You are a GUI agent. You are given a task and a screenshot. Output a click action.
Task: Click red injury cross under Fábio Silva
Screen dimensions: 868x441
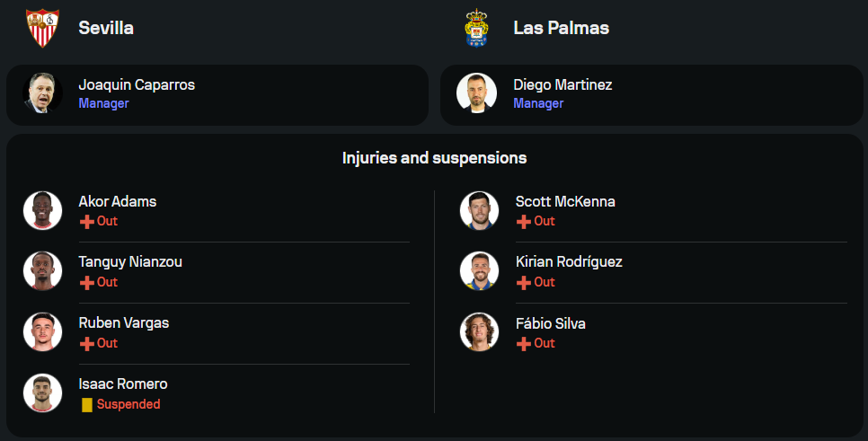(x=524, y=344)
